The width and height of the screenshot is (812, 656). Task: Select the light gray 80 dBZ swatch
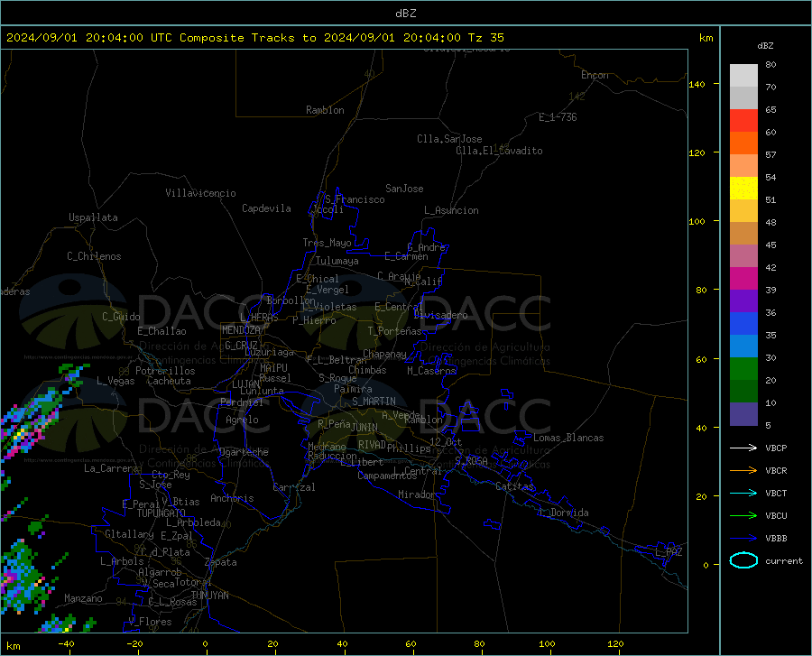point(743,75)
